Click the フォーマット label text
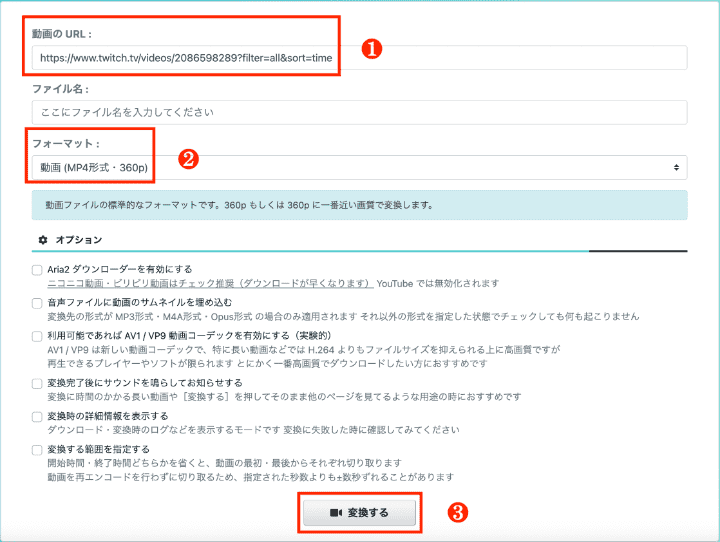 coord(65,143)
